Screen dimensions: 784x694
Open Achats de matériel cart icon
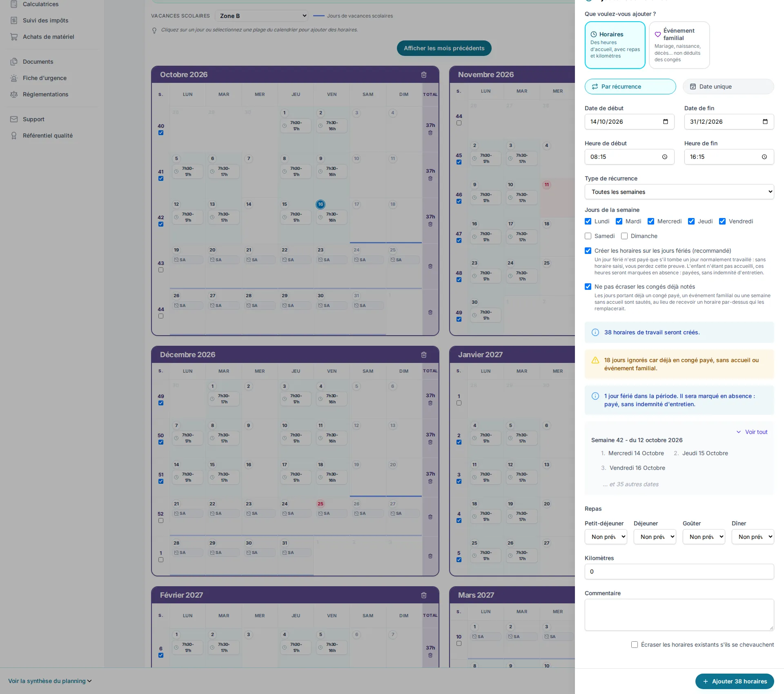pos(14,37)
